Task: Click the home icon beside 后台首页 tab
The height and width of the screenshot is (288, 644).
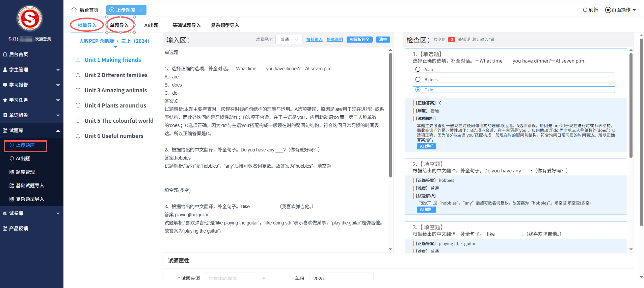Action: 74,10
